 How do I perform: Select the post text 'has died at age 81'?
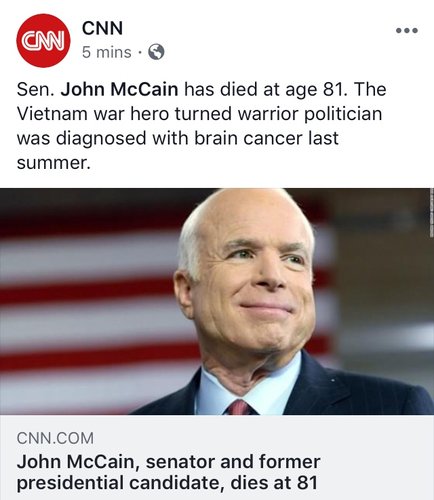pos(265,90)
